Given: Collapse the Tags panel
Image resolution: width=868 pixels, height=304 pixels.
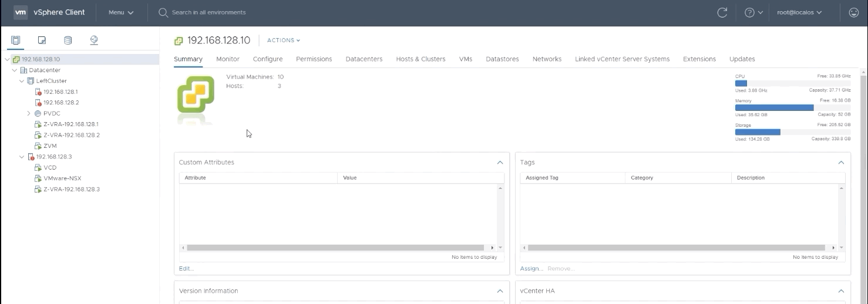Looking at the screenshot, I should 841,163.
